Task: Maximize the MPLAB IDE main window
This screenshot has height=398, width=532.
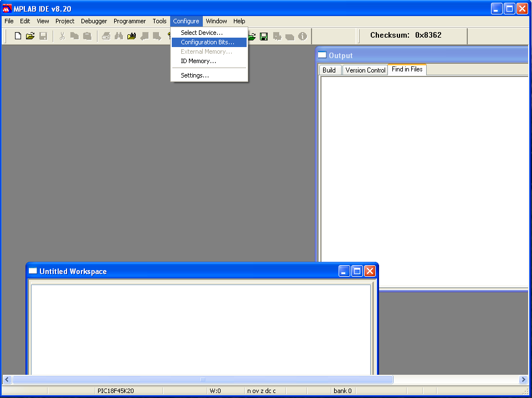Action: (x=510, y=8)
